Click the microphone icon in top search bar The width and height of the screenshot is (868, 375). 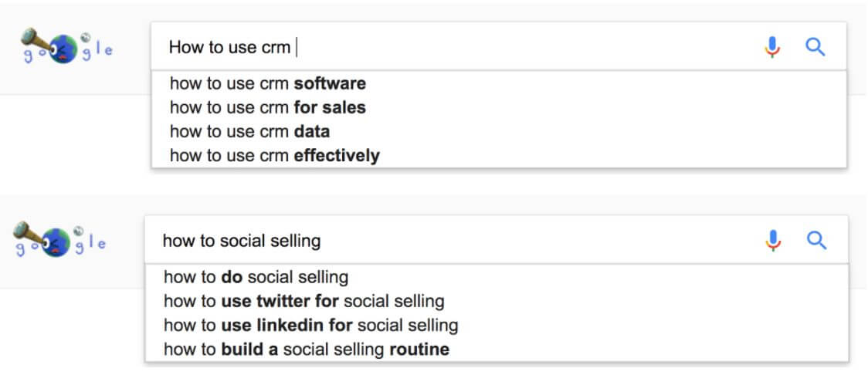click(772, 48)
